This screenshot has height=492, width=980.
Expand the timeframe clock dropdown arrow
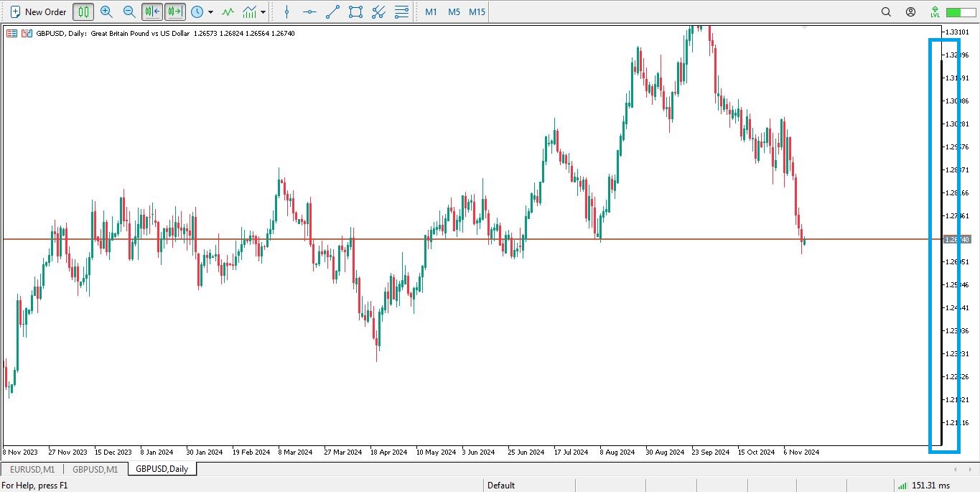[x=210, y=12]
